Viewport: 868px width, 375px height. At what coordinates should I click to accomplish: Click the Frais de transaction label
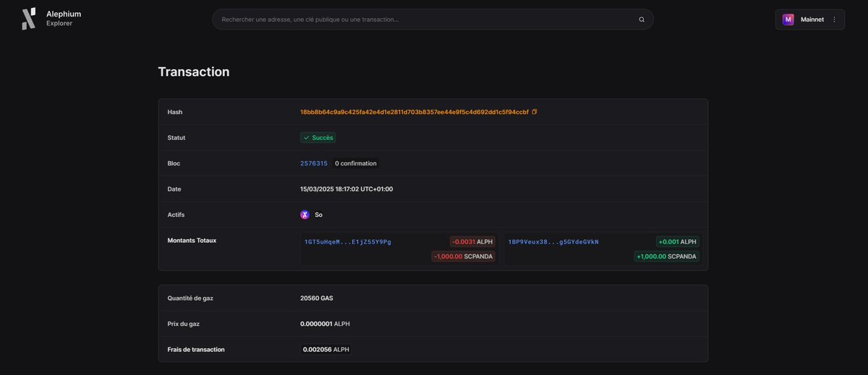(196, 350)
